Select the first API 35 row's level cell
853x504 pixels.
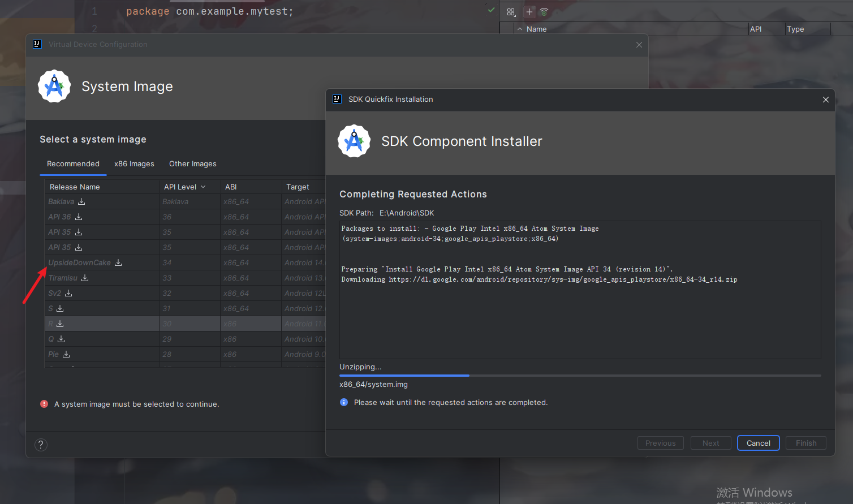point(189,232)
